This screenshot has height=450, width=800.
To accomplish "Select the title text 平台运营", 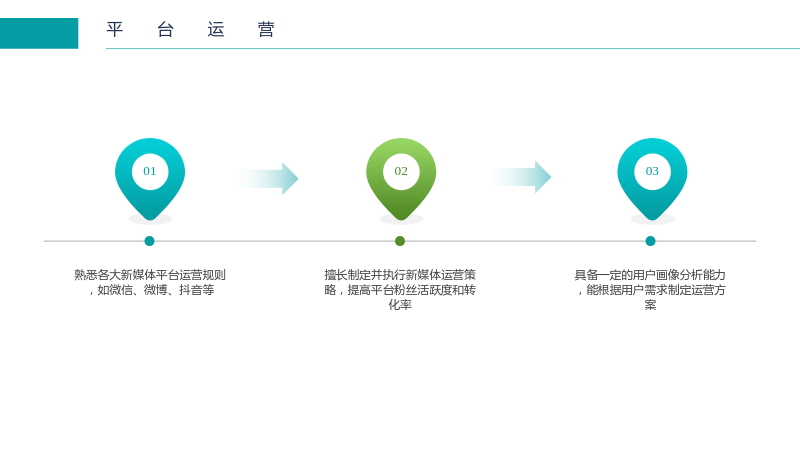I will [191, 30].
